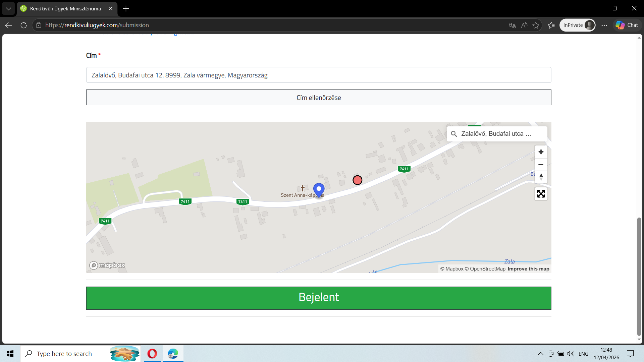The width and height of the screenshot is (644, 362).
Task: Click the map search magnifier icon
Action: (454, 134)
